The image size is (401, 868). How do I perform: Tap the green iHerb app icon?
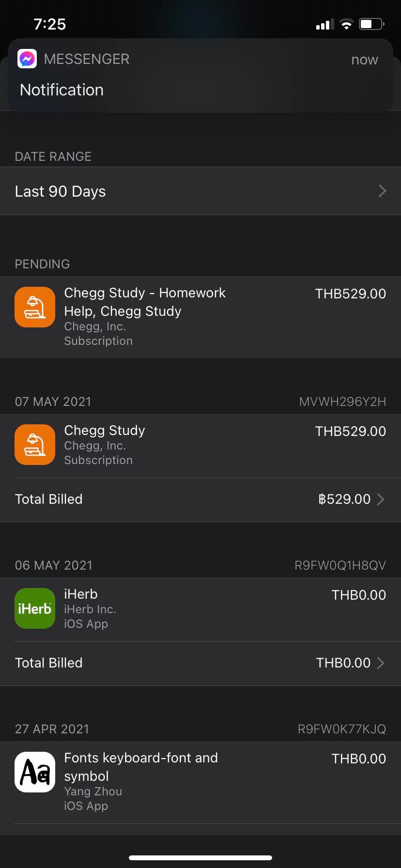pos(35,608)
